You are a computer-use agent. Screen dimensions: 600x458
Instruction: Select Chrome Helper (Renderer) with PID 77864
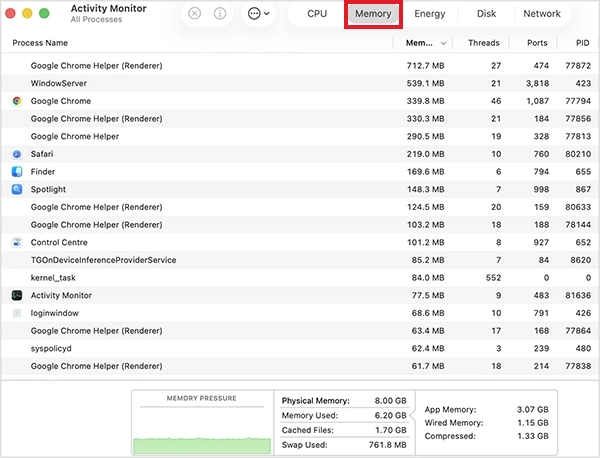pos(300,331)
